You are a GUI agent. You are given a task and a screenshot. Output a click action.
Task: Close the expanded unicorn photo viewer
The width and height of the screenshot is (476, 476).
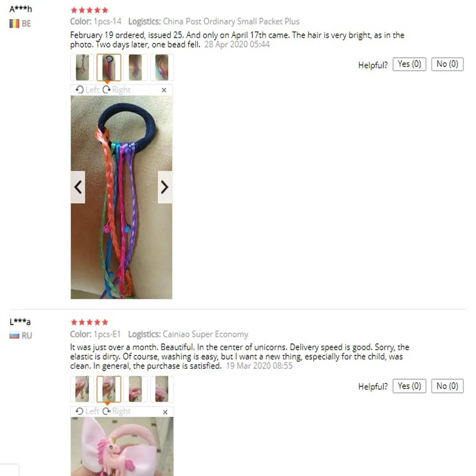(x=165, y=412)
